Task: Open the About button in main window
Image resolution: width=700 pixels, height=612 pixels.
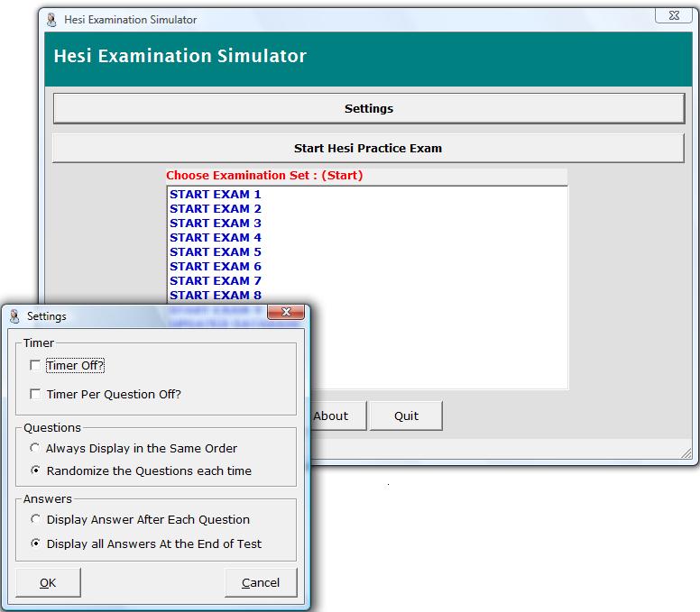Action: coord(338,416)
